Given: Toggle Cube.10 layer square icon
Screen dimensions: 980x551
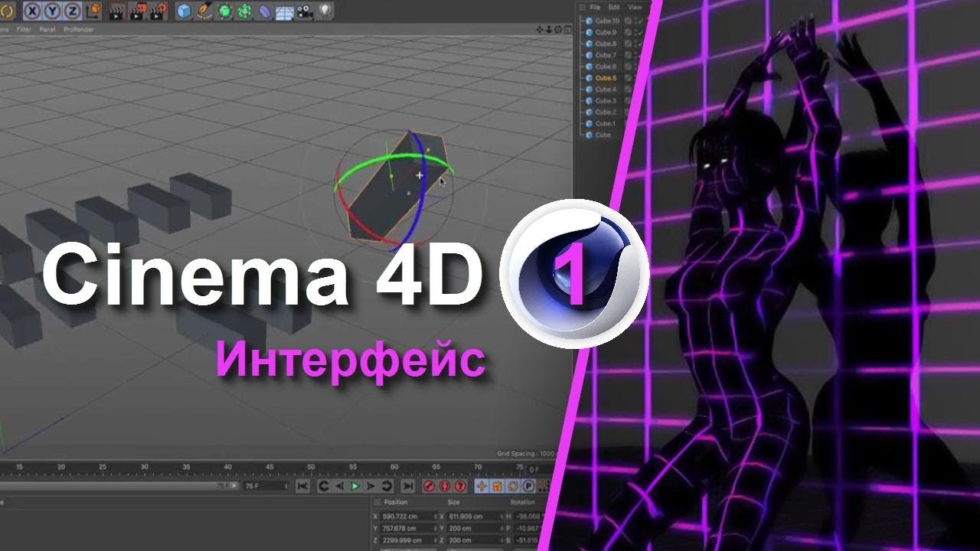Looking at the screenshot, I should tap(627, 21).
